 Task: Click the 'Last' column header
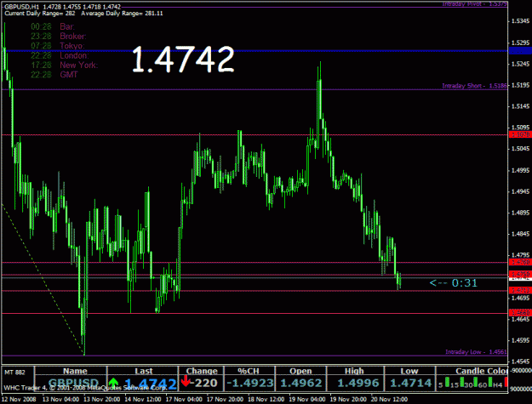144,371
